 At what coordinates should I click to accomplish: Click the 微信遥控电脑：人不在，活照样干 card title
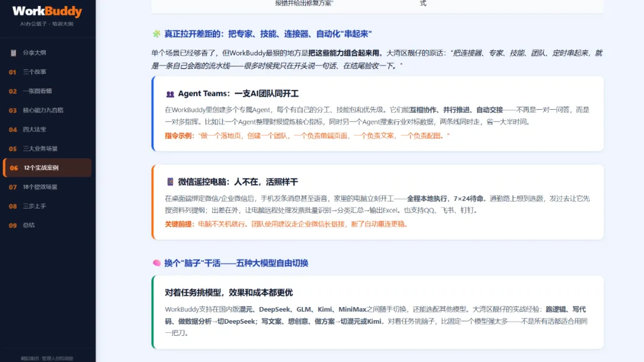point(238,182)
